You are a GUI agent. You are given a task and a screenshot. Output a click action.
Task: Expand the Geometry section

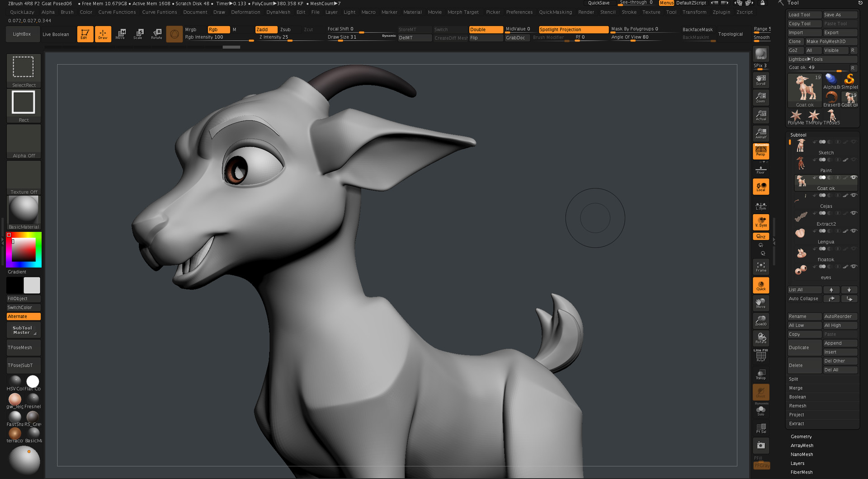801,437
